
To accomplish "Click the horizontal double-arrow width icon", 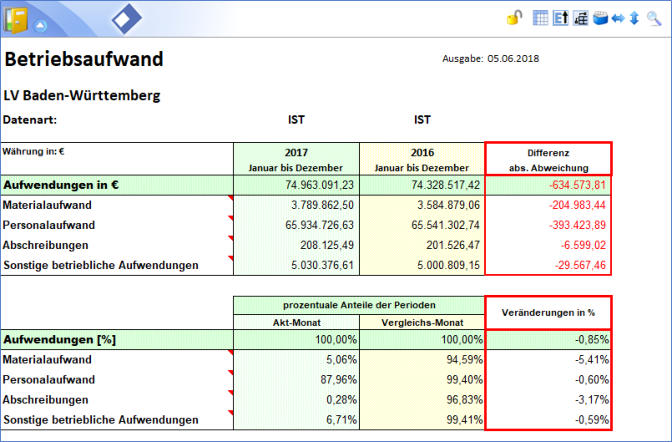I will (618, 17).
